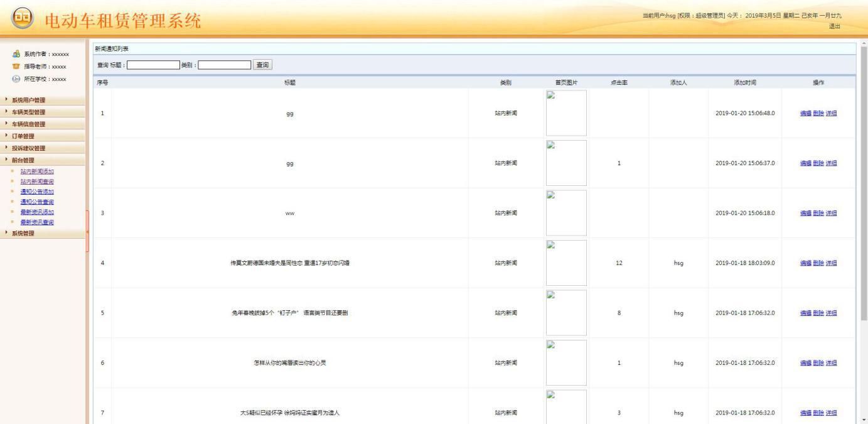The height and width of the screenshot is (424, 868).
Task: Click the scrollbar up arrow
Action: [864, 43]
